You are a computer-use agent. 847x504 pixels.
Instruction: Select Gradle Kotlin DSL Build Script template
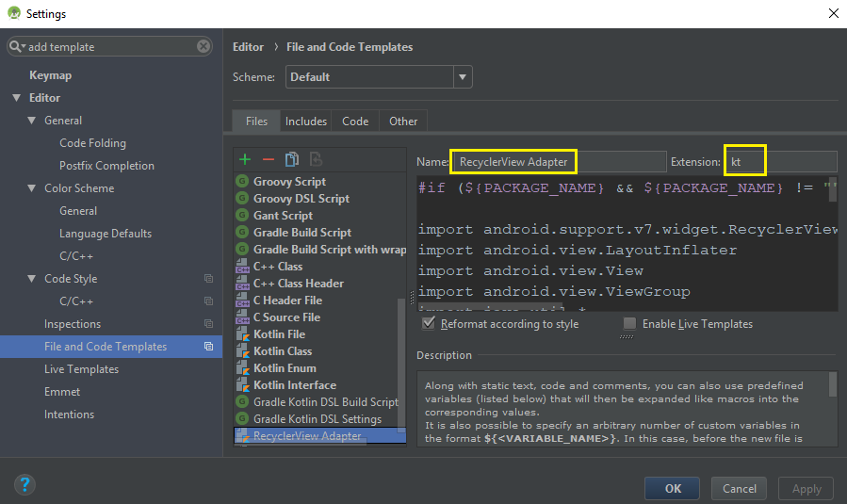click(326, 402)
